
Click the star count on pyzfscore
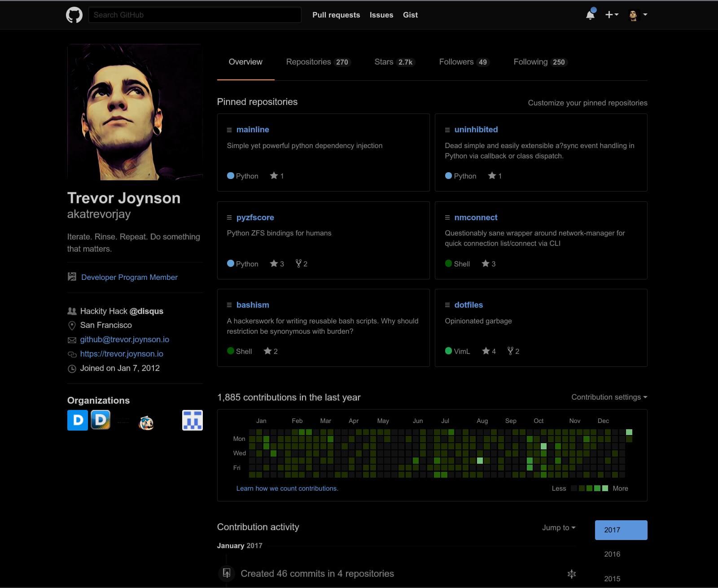tap(276, 264)
